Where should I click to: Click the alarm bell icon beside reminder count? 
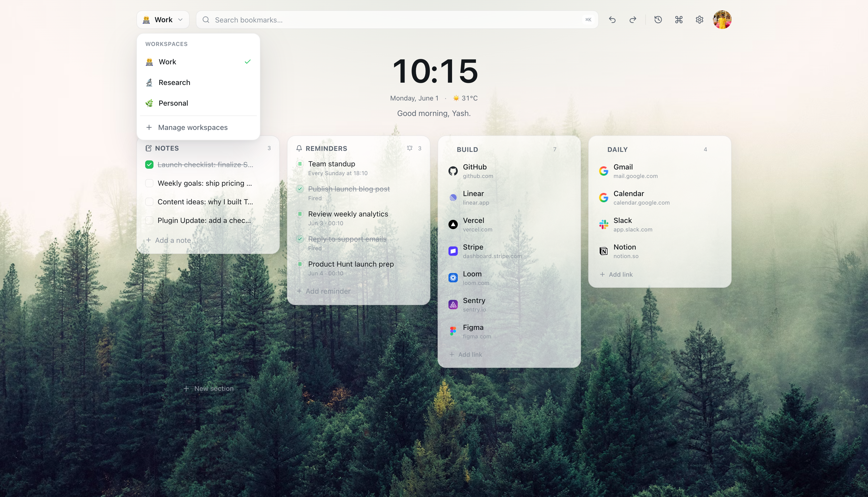[410, 148]
